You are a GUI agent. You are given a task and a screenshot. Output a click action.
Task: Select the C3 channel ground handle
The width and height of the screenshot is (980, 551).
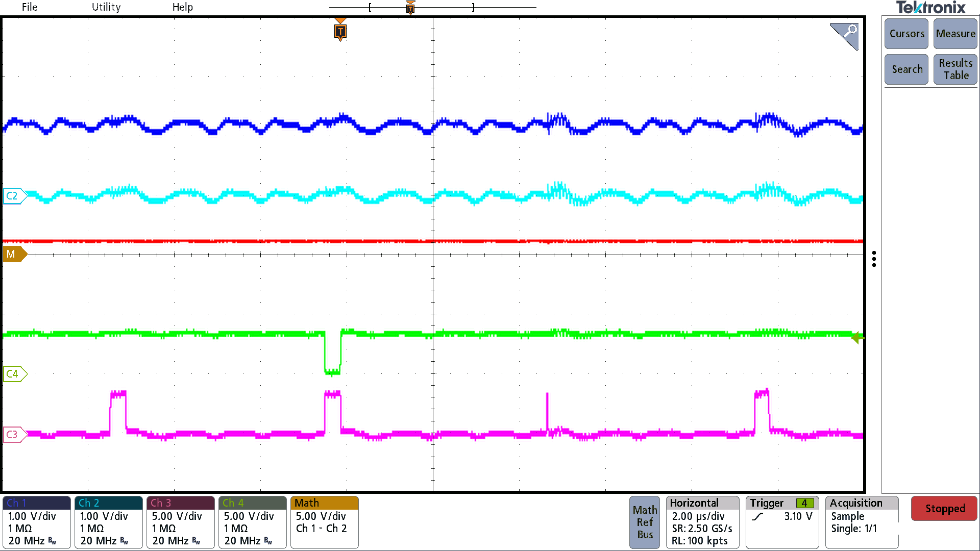tap(14, 435)
